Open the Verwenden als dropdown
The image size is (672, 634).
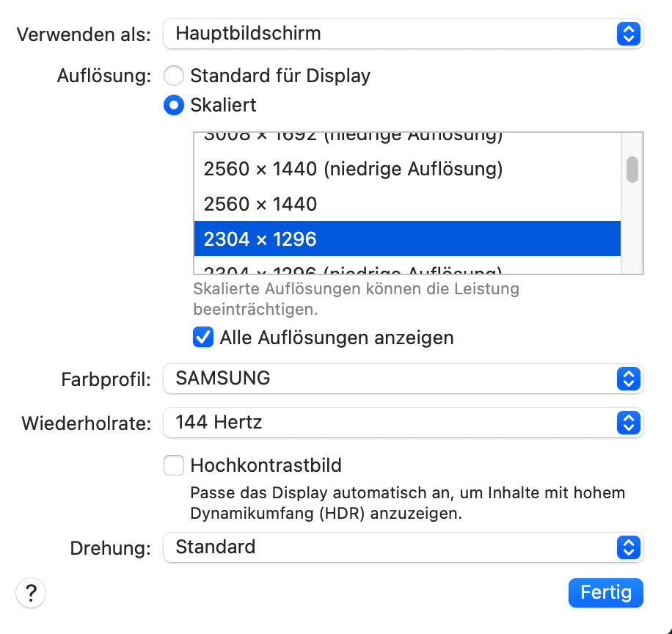(402, 34)
